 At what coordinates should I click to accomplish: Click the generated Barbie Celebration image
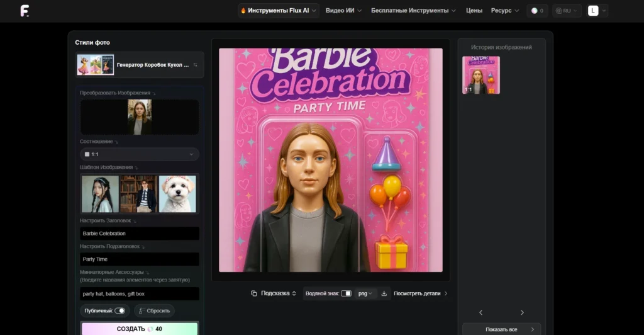coord(331,161)
